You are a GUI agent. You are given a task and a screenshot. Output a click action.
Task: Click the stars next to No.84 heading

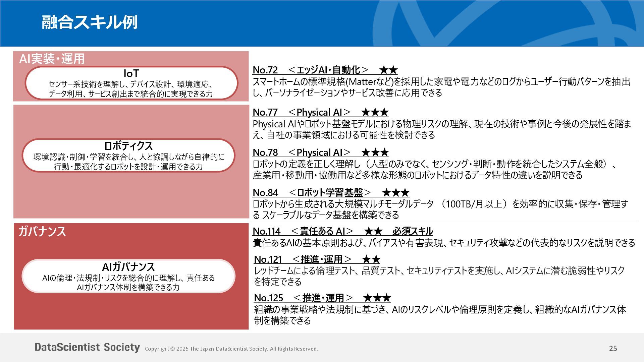(396, 193)
